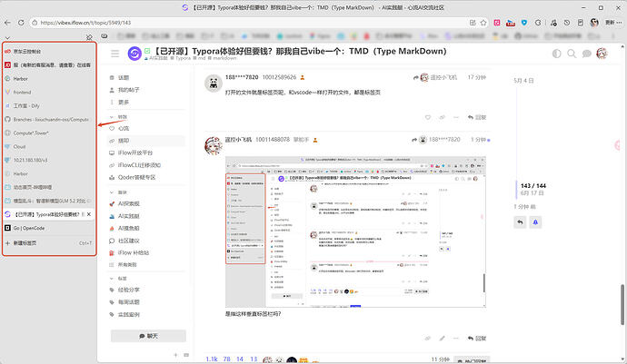Edit 遥控小飞机's post with pencil icon
This screenshot has height=364, width=627.
tap(442, 339)
